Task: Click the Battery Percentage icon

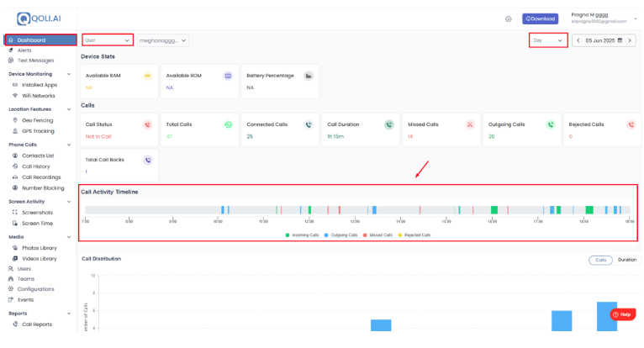Action: (x=309, y=76)
